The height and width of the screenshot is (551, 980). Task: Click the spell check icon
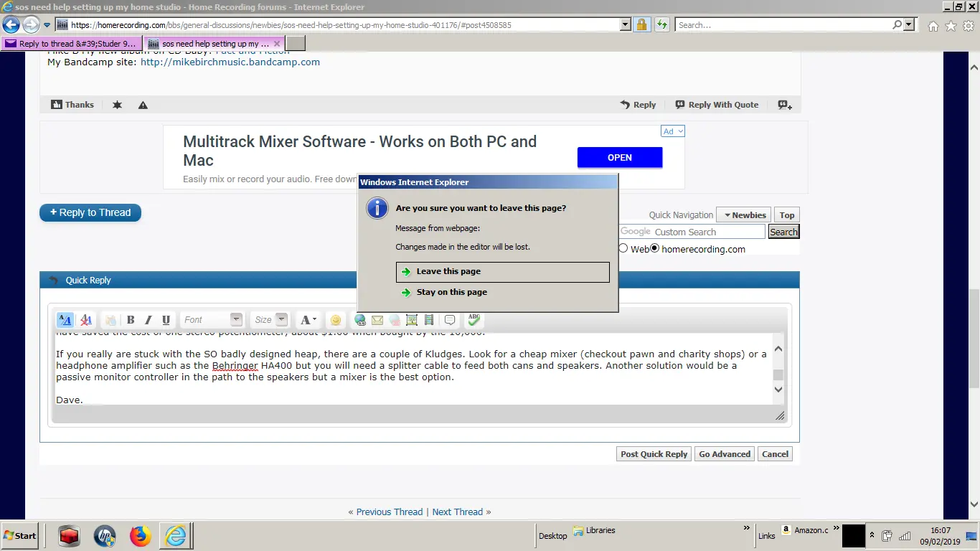pyautogui.click(x=473, y=320)
